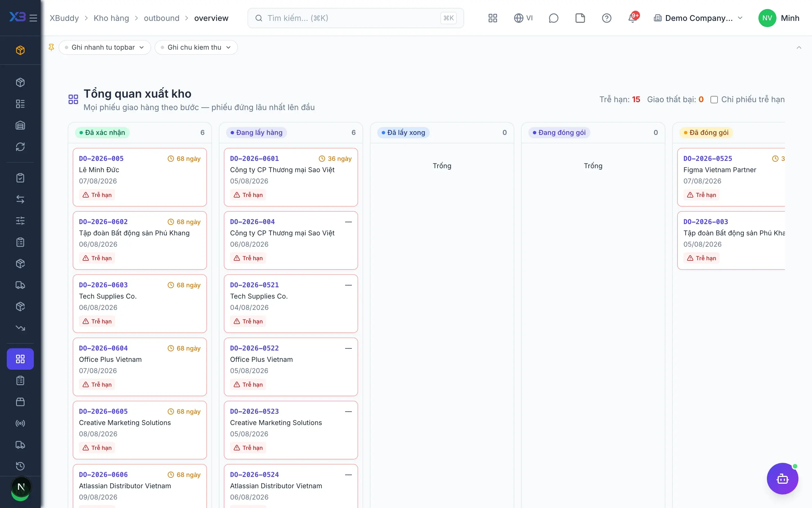This screenshot has height=508, width=812.
Task: Open the sync arrows sidebar icon
Action: click(x=20, y=147)
